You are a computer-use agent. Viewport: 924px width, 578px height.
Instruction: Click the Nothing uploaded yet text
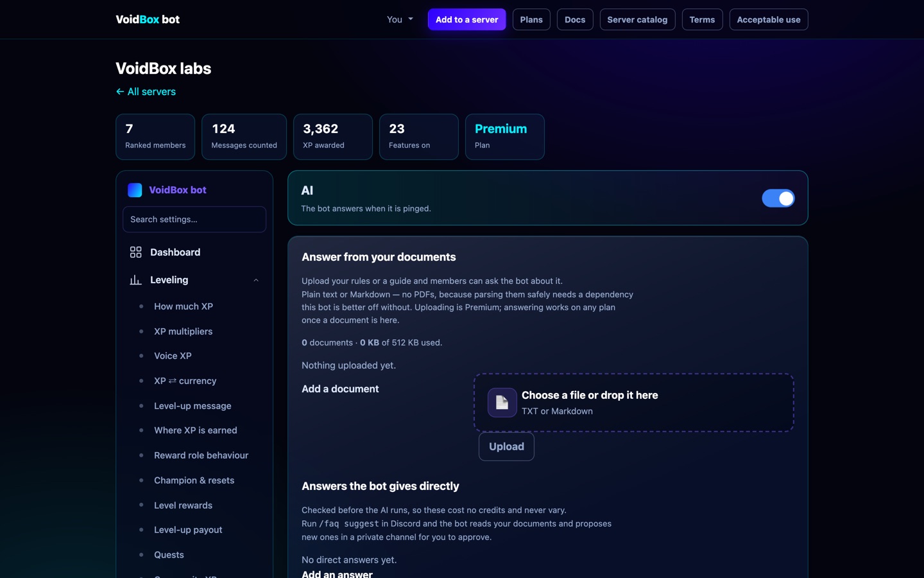click(349, 365)
